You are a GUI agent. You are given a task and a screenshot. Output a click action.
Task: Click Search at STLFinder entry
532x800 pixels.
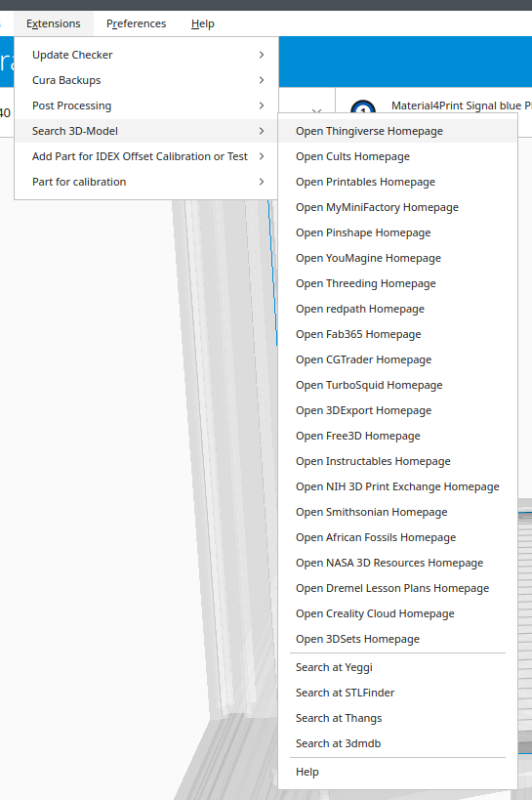398,693
